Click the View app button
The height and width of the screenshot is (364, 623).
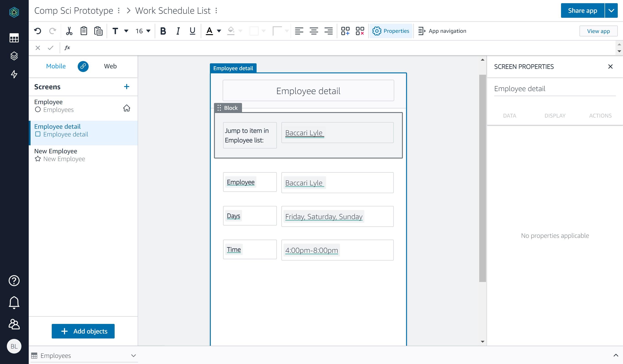point(598,31)
